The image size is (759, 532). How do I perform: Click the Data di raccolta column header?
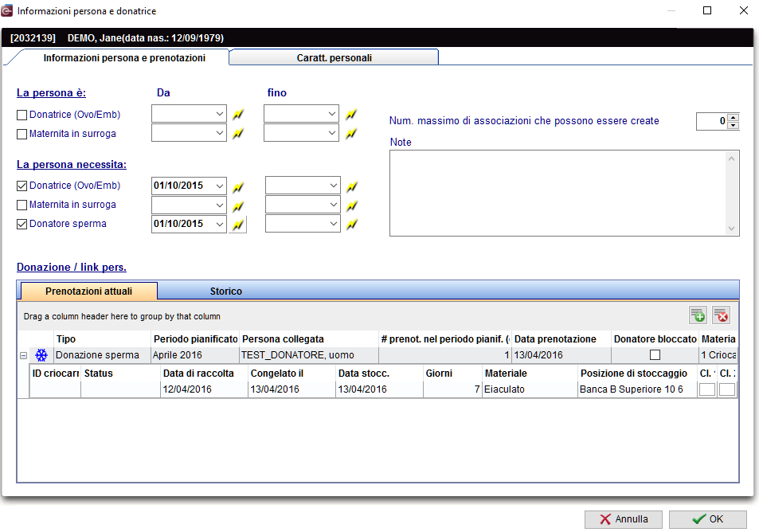[x=204, y=374]
